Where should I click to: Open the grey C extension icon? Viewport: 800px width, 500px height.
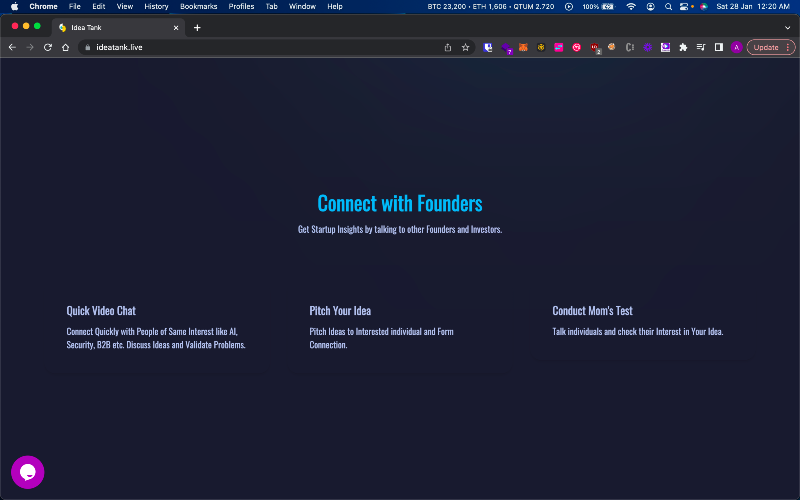pos(630,47)
